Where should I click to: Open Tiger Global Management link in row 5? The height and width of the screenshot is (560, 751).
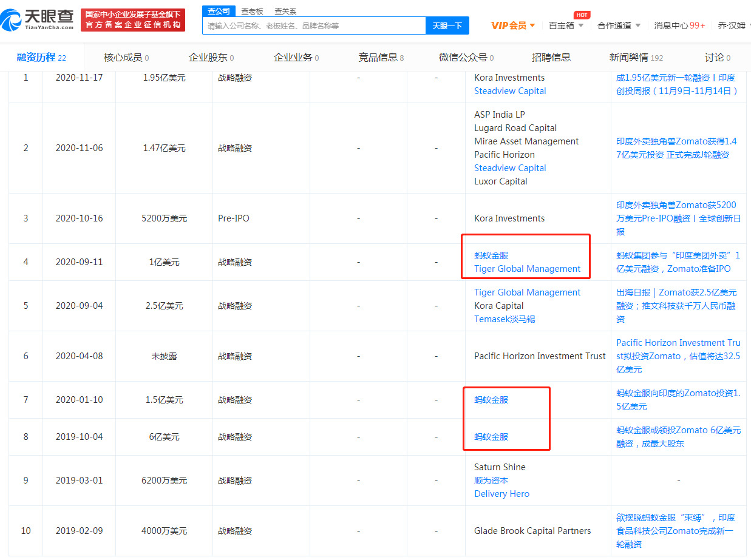(528, 292)
